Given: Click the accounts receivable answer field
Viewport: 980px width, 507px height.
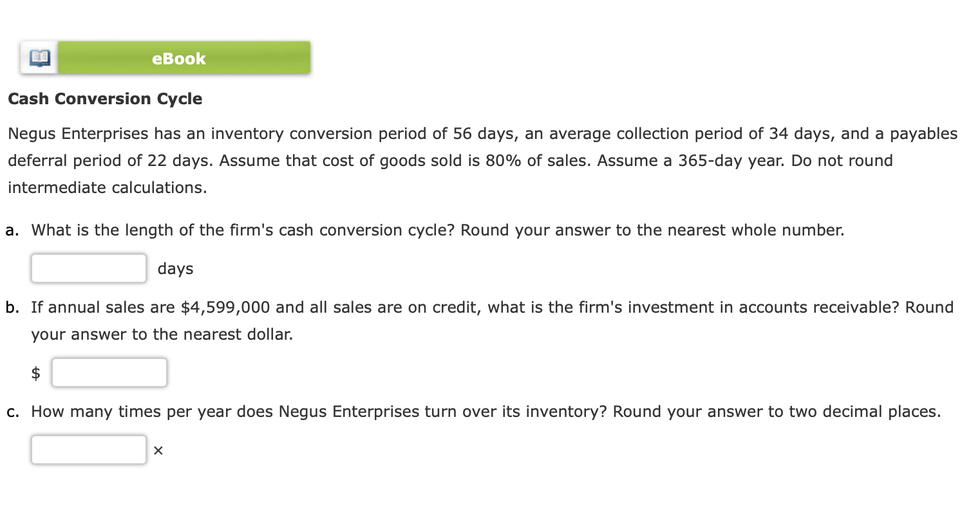Looking at the screenshot, I should 109,372.
